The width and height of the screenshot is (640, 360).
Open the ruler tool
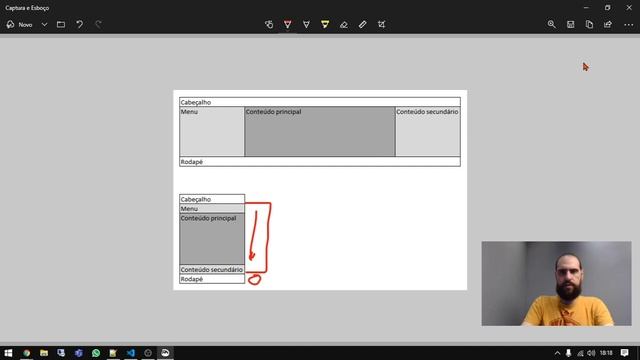(x=362, y=24)
